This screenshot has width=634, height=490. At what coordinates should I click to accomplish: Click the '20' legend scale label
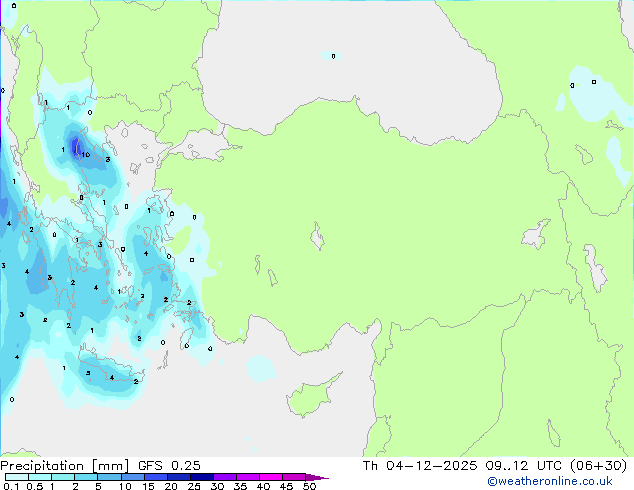[x=171, y=486]
